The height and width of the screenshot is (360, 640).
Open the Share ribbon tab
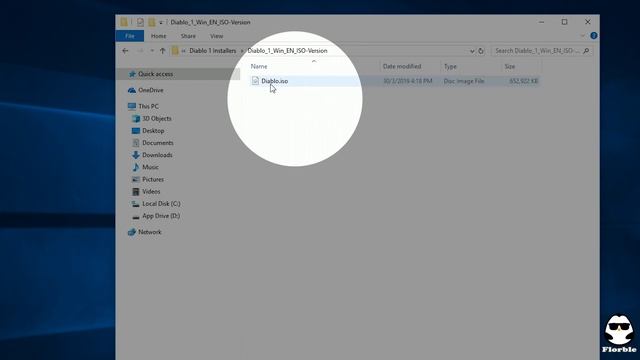tap(188, 36)
